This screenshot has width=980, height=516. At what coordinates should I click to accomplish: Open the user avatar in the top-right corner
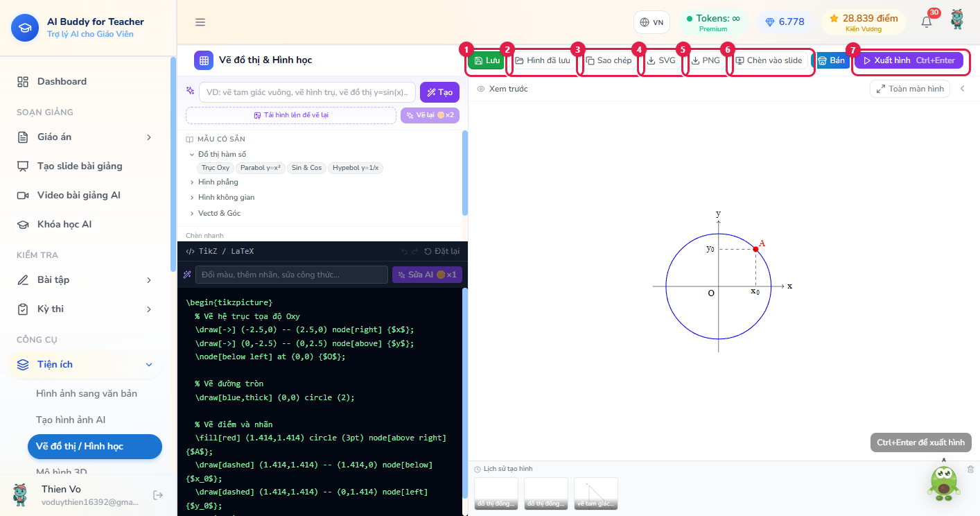[957, 20]
